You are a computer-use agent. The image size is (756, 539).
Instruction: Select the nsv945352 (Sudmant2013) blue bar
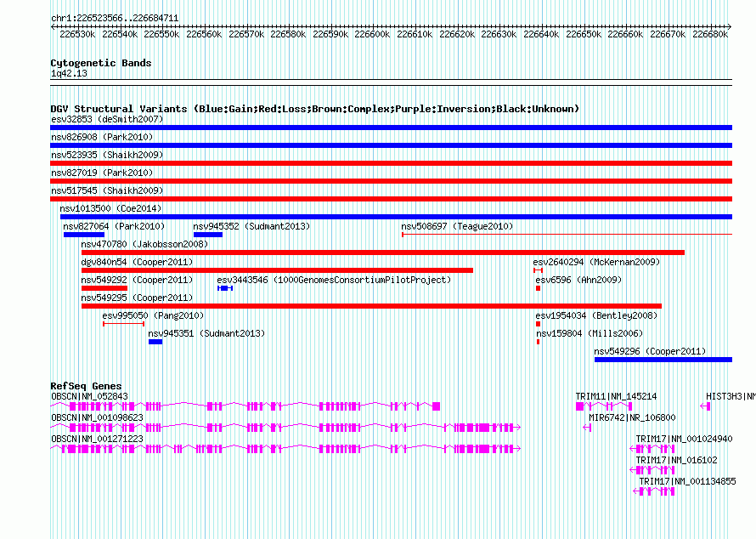click(208, 235)
